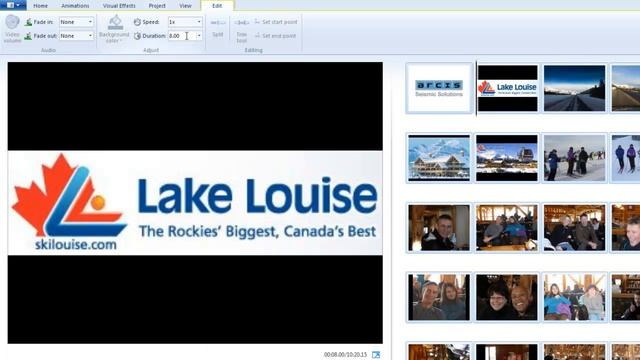Viewport: 640px width, 360px height.
Task: Select the clip of two women in ski jackets
Action: 574,297
